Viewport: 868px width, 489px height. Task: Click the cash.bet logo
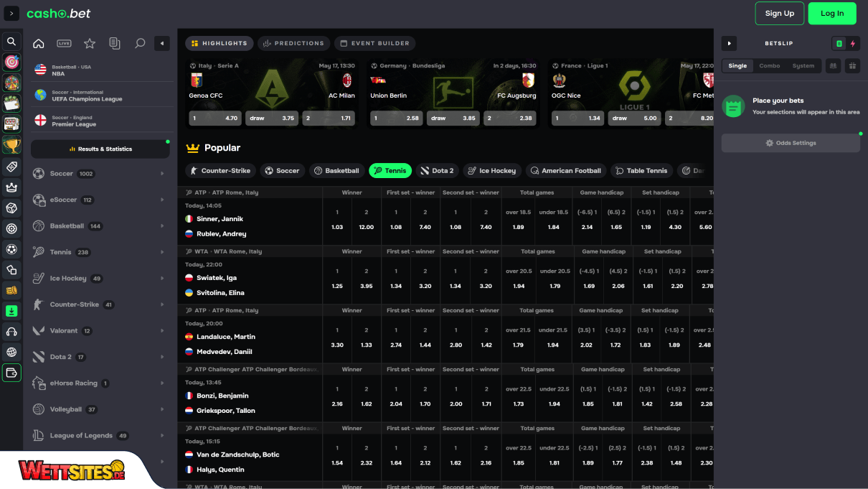coord(59,13)
